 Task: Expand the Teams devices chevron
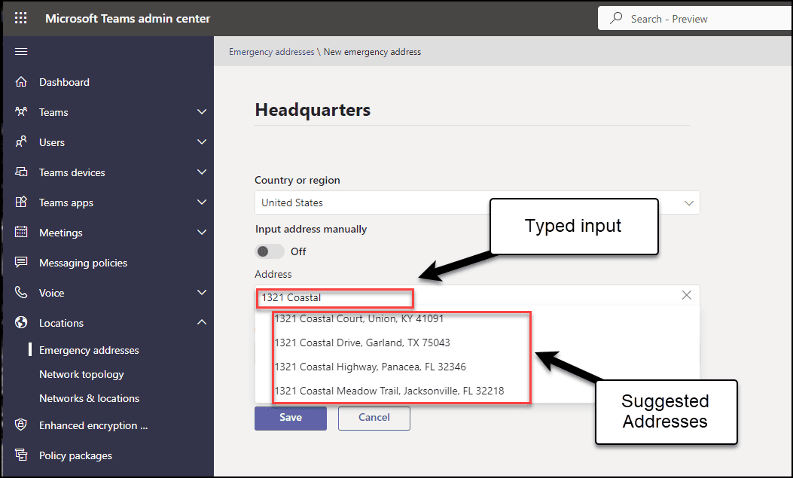[202, 172]
